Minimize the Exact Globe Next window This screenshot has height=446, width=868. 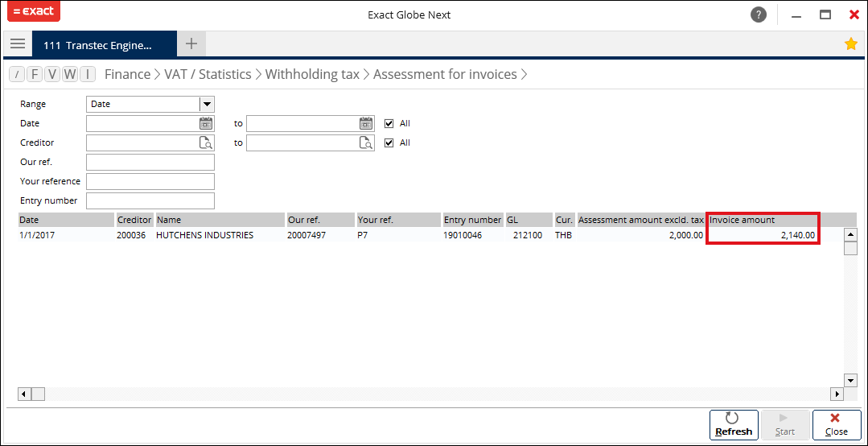(x=796, y=15)
